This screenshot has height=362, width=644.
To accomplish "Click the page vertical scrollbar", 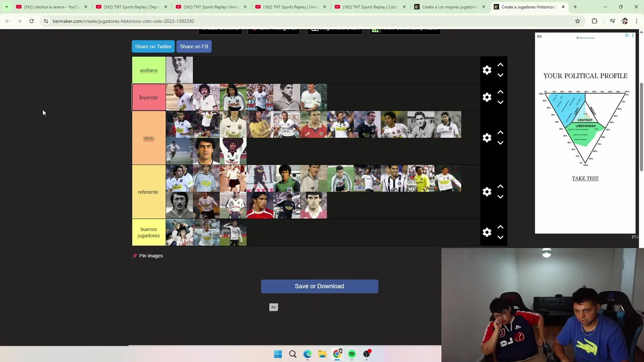I will 641,128.
